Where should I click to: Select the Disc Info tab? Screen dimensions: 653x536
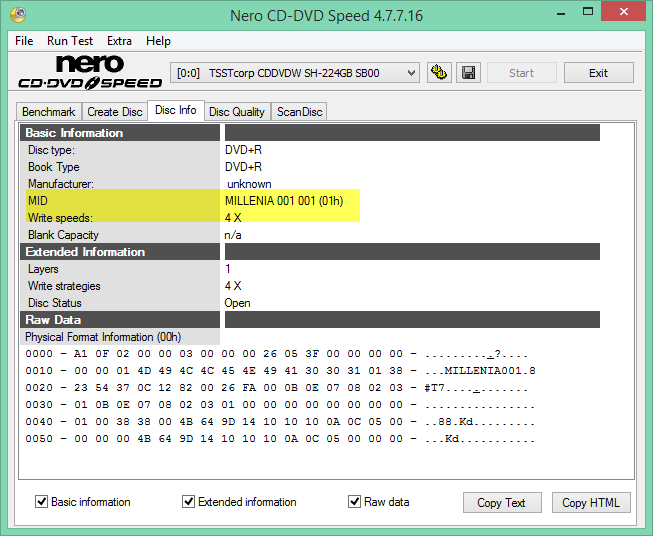176,110
